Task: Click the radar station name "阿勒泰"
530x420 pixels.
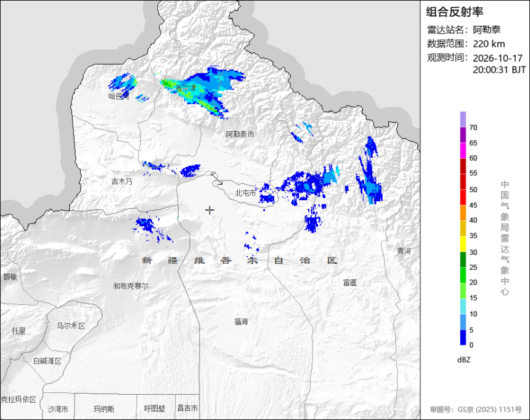Action: pos(486,30)
